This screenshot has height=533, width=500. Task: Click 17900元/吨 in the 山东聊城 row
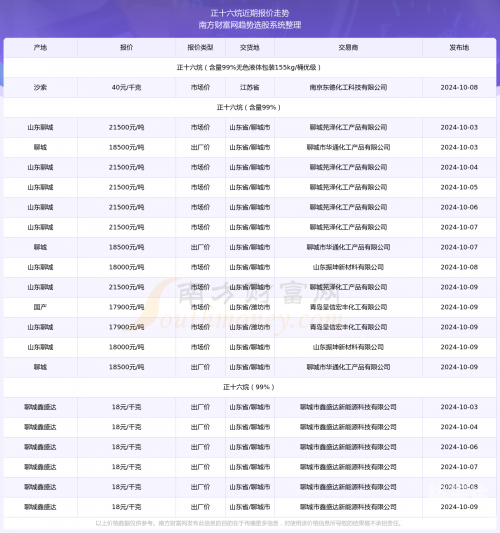coord(126,327)
